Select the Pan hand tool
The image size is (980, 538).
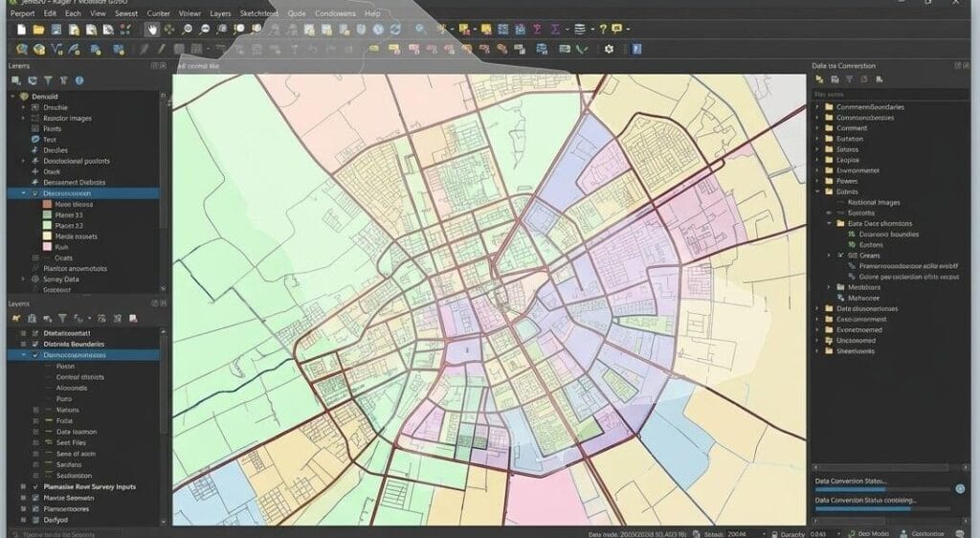152,30
